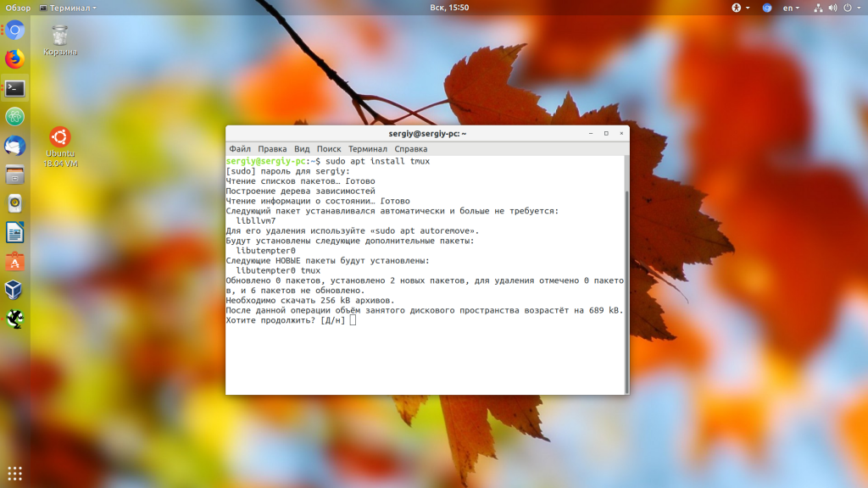Open Ubuntu Software orange bag icon

(15, 261)
